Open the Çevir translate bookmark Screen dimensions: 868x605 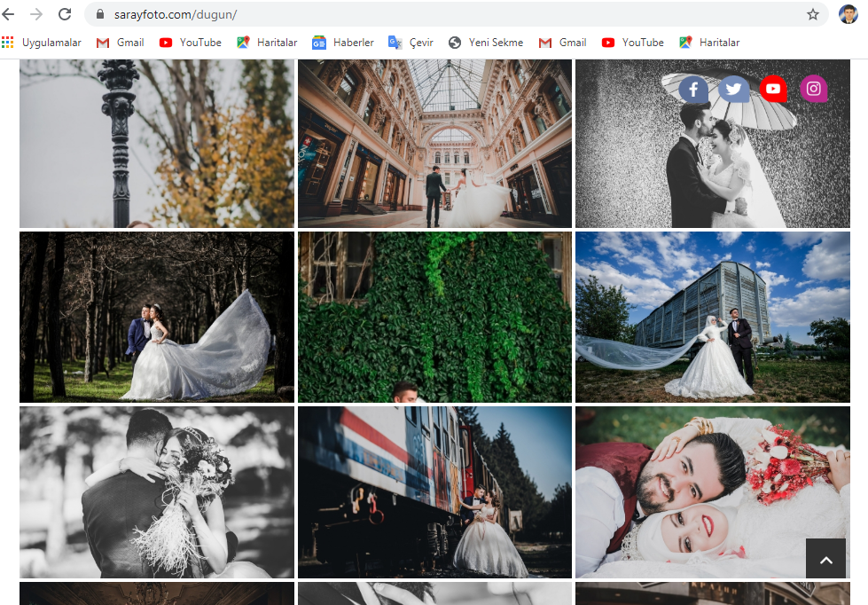click(x=411, y=43)
